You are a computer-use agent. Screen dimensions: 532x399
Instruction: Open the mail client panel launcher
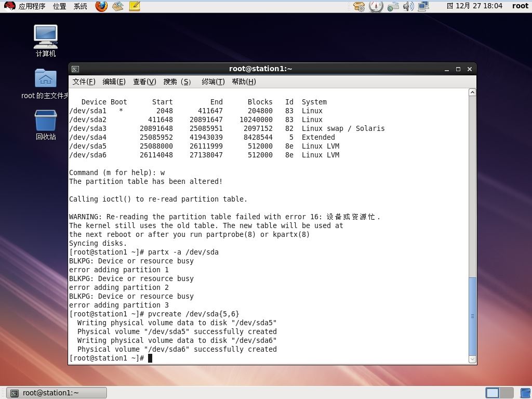pyautogui.click(x=118, y=6)
